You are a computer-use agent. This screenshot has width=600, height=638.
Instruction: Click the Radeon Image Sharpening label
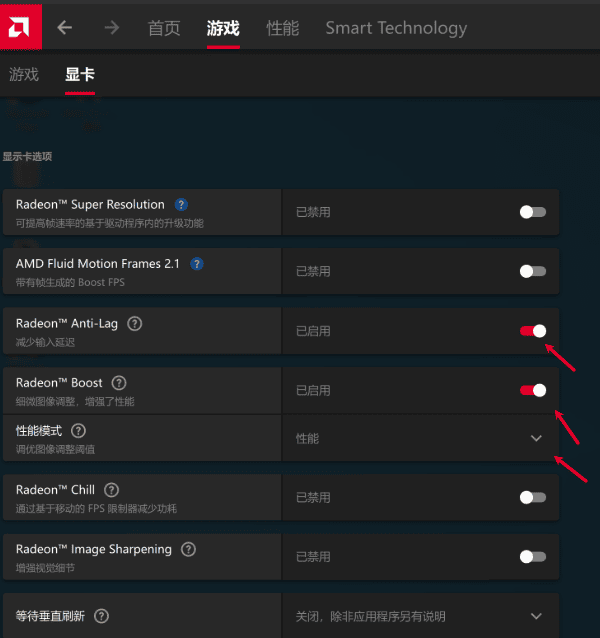click(94, 550)
